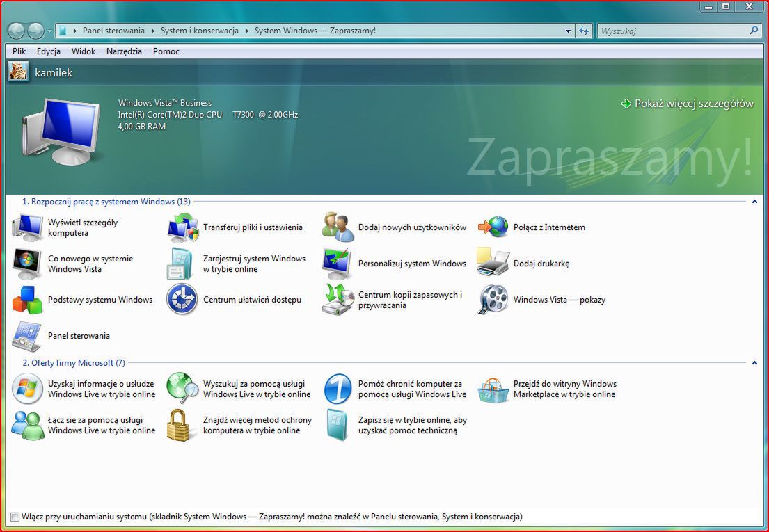Screen dimensions: 769x532
Task: Go to Panel sterowania breadcrumb
Action: (113, 31)
